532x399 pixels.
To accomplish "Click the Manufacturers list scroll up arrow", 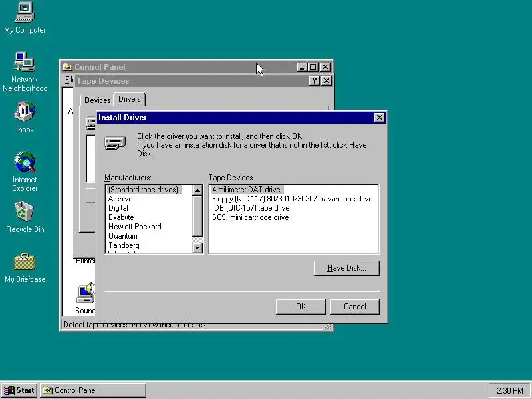I will click(x=197, y=190).
